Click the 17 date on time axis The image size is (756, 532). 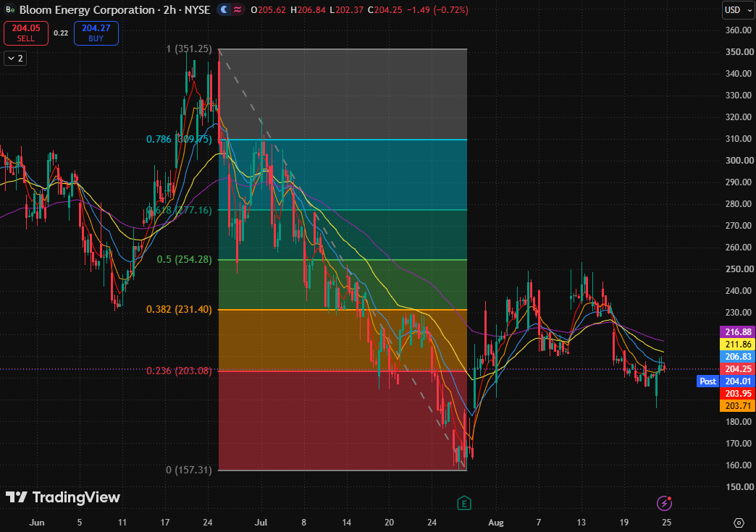(165, 523)
